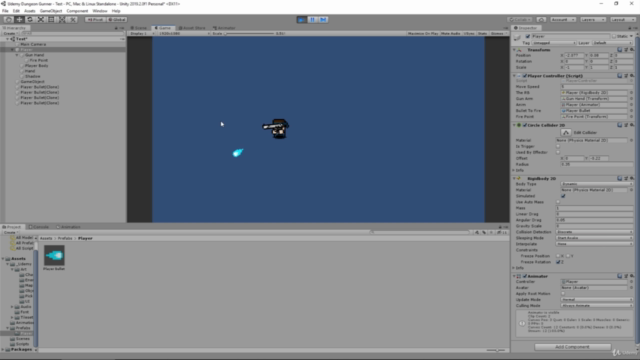The width and height of the screenshot is (640, 360).
Task: Open Rigidbody 2D settings gear
Action: tap(632, 178)
